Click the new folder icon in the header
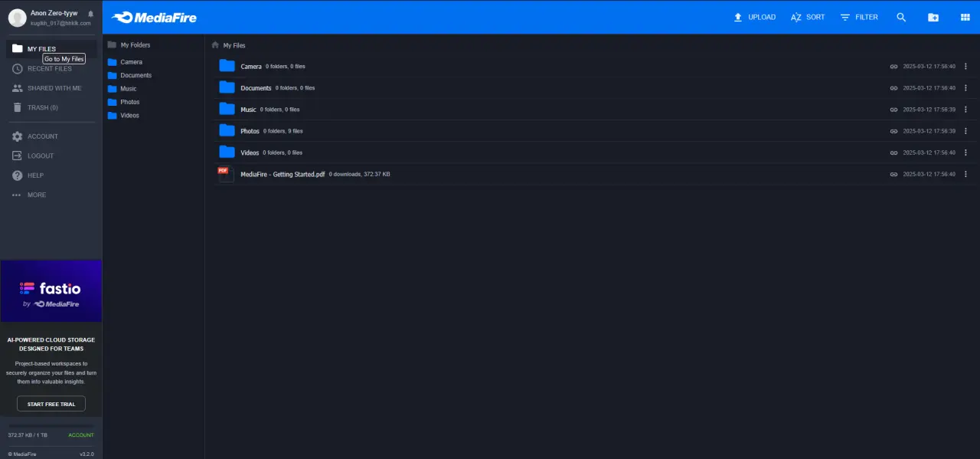 (x=933, y=17)
